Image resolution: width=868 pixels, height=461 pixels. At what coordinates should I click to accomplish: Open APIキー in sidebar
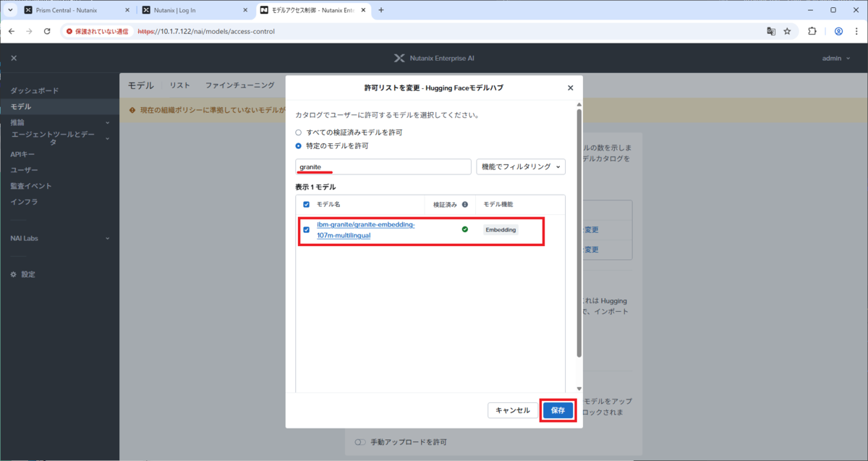pos(22,154)
